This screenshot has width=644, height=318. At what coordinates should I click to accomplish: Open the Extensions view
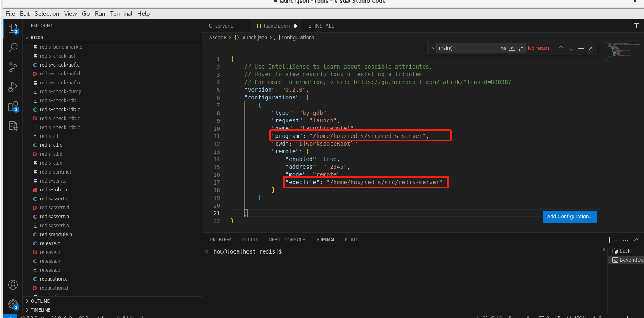pos(13,107)
